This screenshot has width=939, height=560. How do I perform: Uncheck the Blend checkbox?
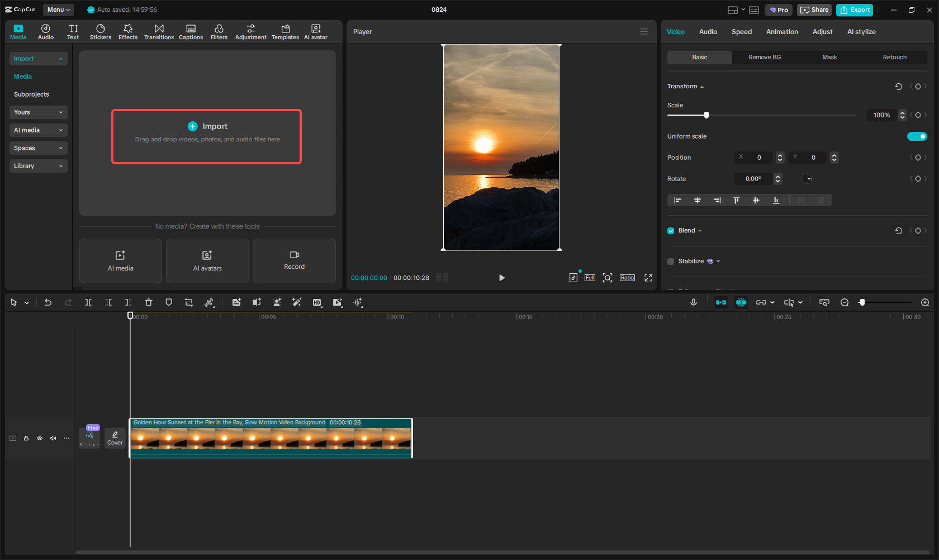[x=670, y=230]
